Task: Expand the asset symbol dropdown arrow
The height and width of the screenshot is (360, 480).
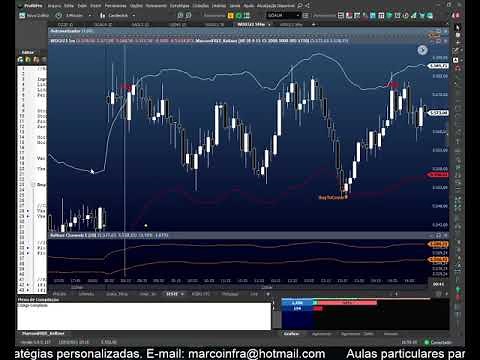Action: click(297, 15)
